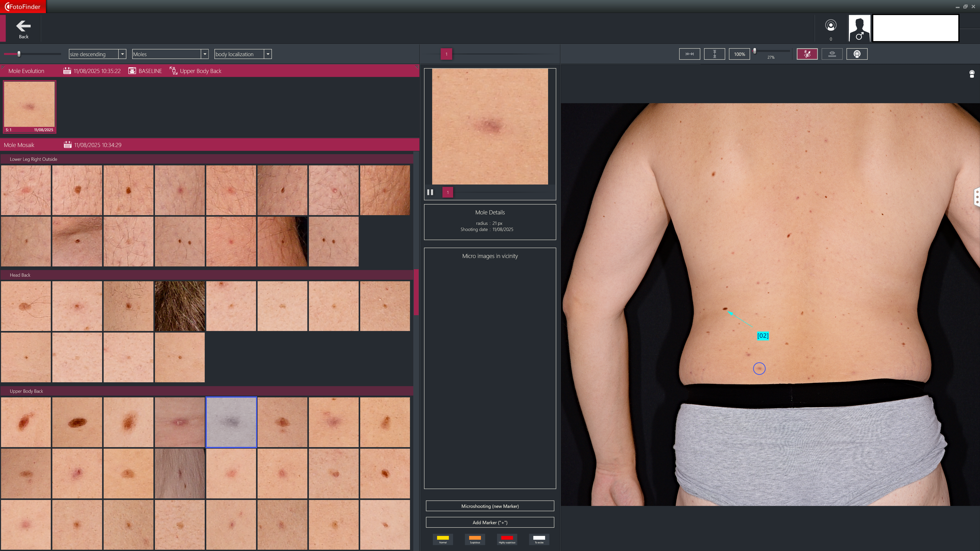Screen dimensions: 980x551
Task: Toggle the ruler measurement visibility
Action: 832,54
